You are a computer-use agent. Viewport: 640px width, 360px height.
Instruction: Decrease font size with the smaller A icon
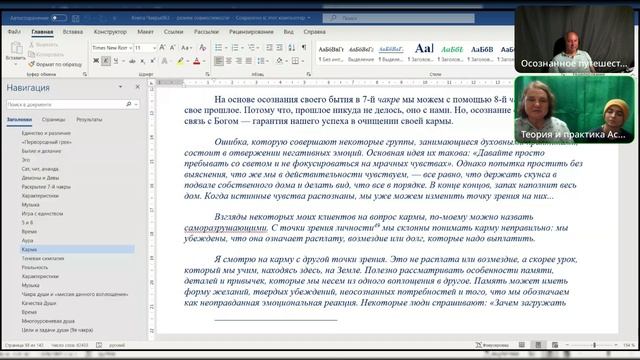click(173, 48)
